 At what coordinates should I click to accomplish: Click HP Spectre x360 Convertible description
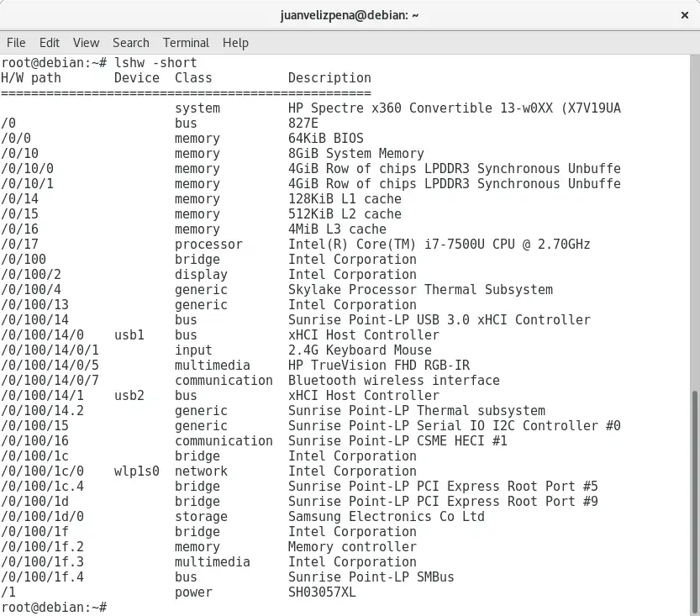[x=455, y=108]
